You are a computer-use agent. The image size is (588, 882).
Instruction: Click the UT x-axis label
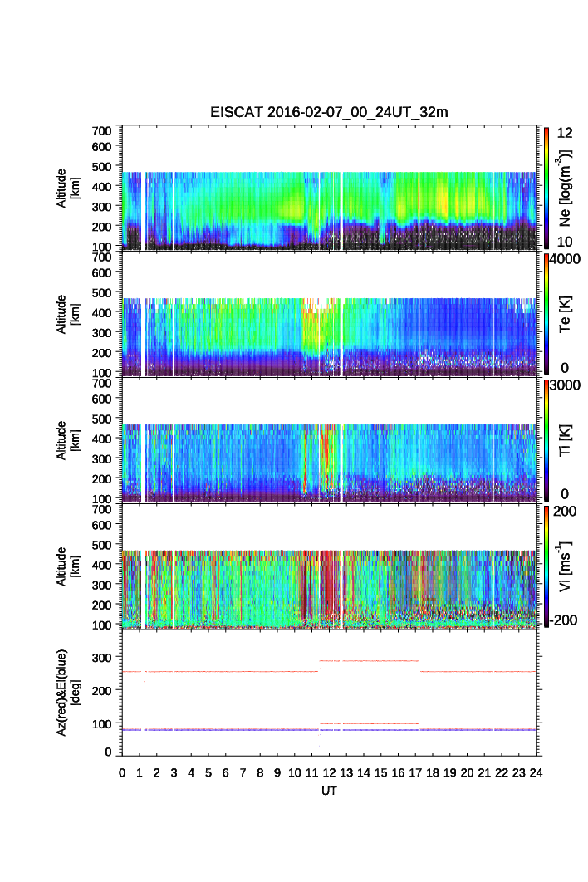(329, 791)
